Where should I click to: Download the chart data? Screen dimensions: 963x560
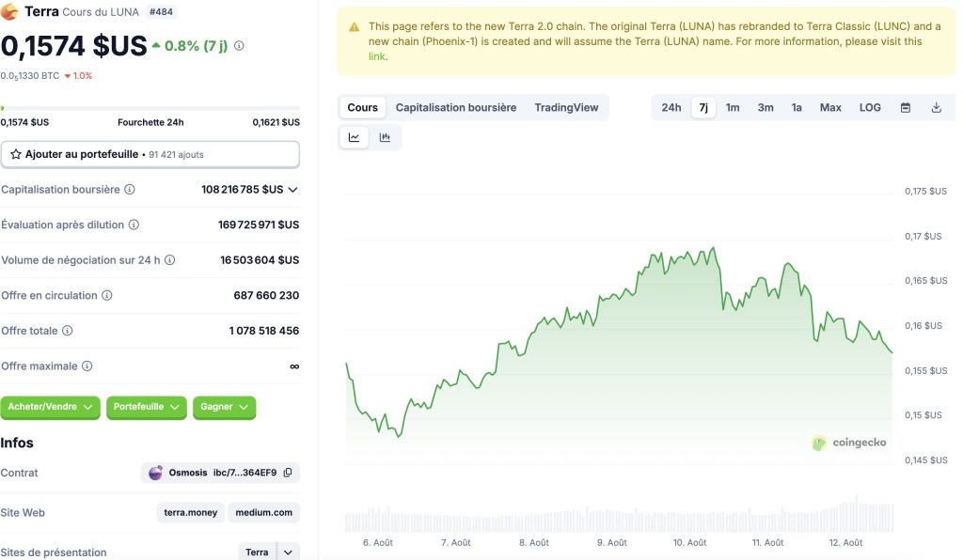click(937, 107)
